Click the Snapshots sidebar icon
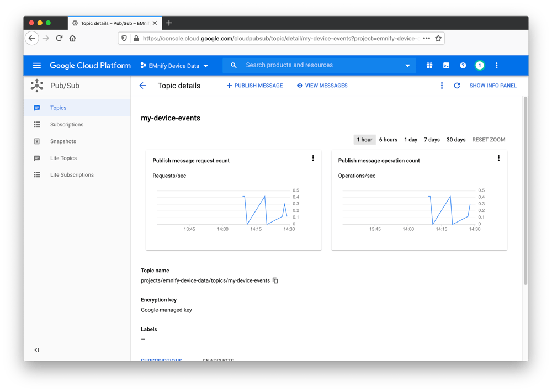552x392 pixels. tap(37, 141)
